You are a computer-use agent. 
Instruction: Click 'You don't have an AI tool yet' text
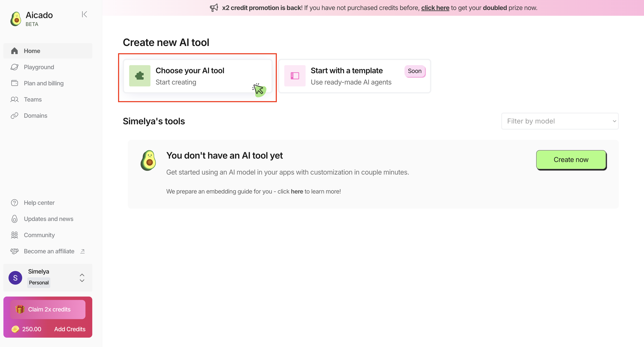[224, 155]
